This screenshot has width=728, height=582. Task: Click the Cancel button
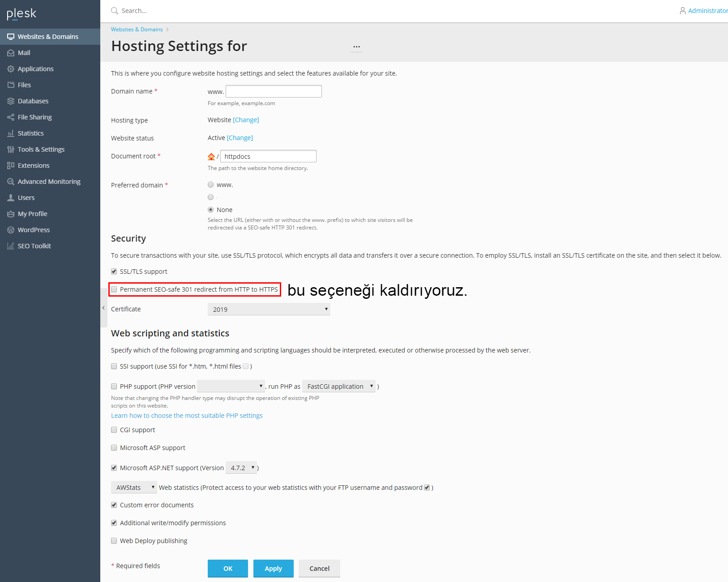point(320,569)
